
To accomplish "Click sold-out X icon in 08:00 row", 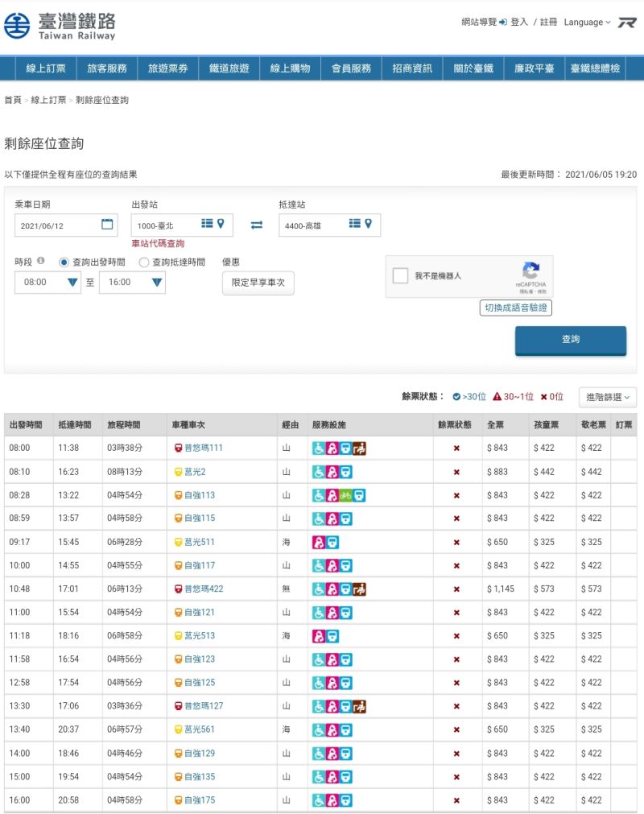I will pos(456,448).
